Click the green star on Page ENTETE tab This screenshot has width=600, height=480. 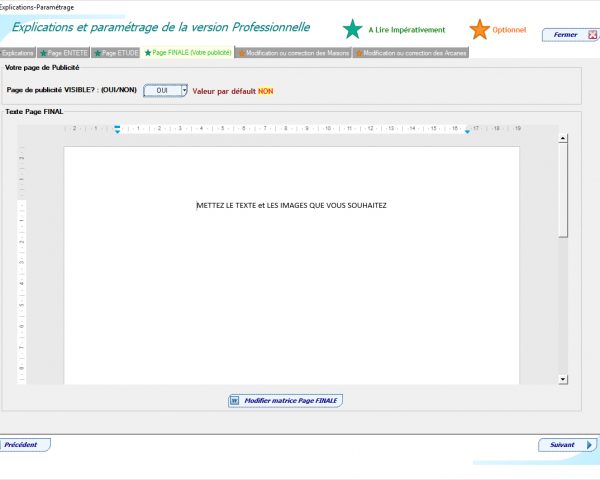[43, 53]
